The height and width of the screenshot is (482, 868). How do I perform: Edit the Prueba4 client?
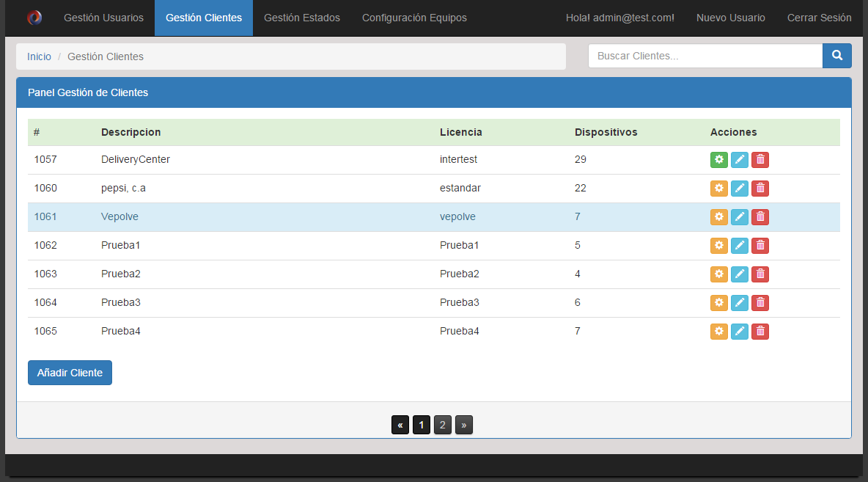pos(740,332)
